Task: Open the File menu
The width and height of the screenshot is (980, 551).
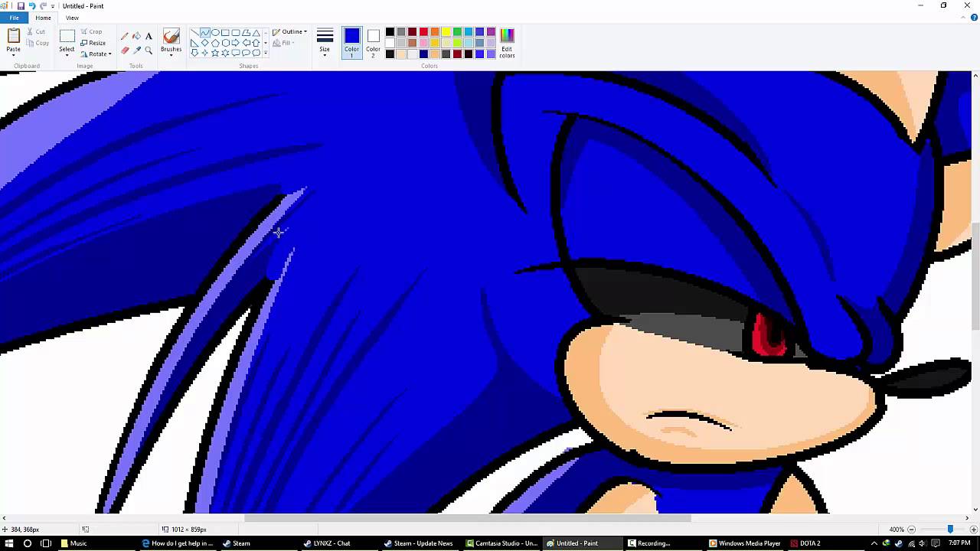Action: coord(14,18)
